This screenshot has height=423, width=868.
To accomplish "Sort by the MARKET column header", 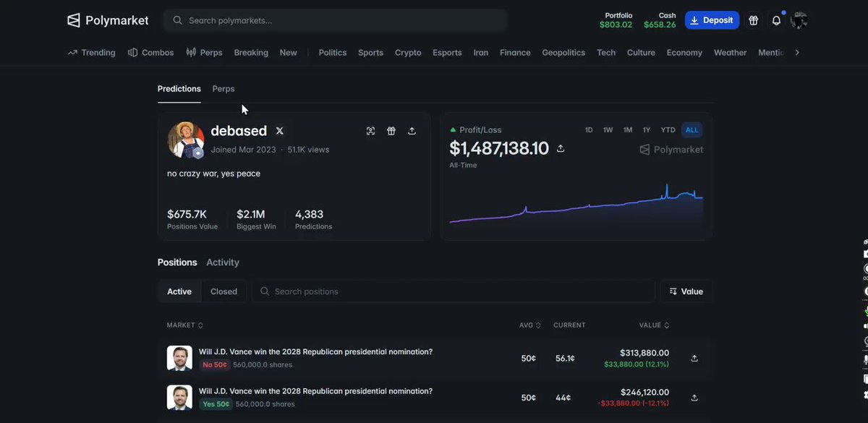I will click(185, 325).
